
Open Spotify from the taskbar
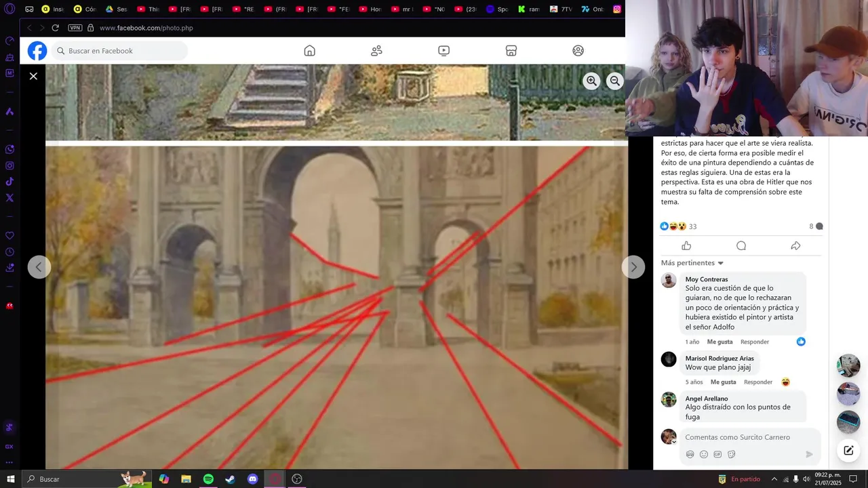pos(208,479)
